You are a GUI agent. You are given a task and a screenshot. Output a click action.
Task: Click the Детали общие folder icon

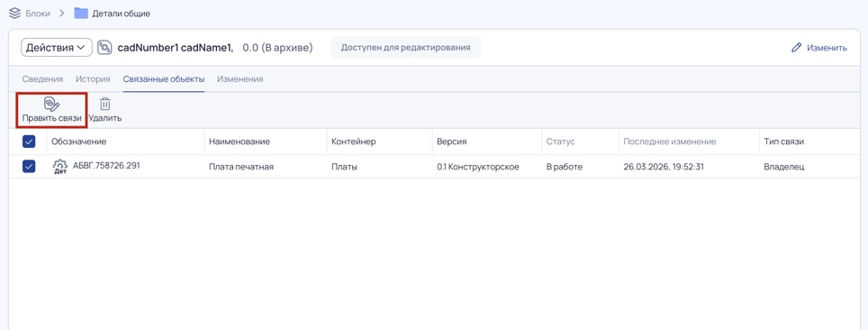(81, 14)
